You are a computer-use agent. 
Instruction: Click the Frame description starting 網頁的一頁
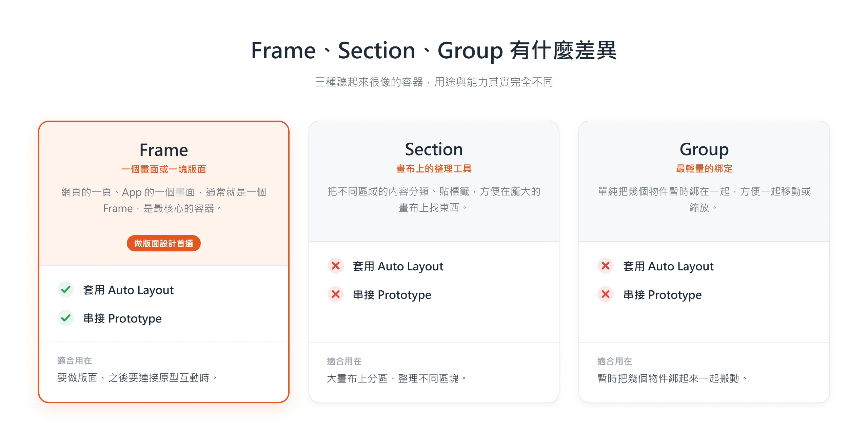[164, 200]
